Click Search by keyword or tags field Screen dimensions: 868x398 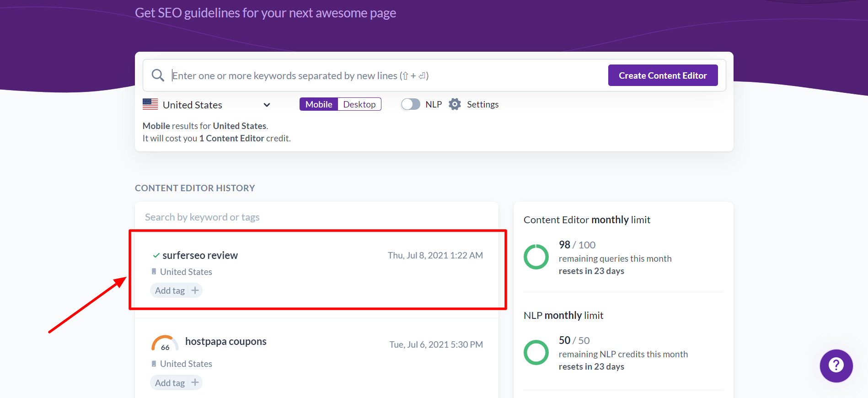[316, 217]
